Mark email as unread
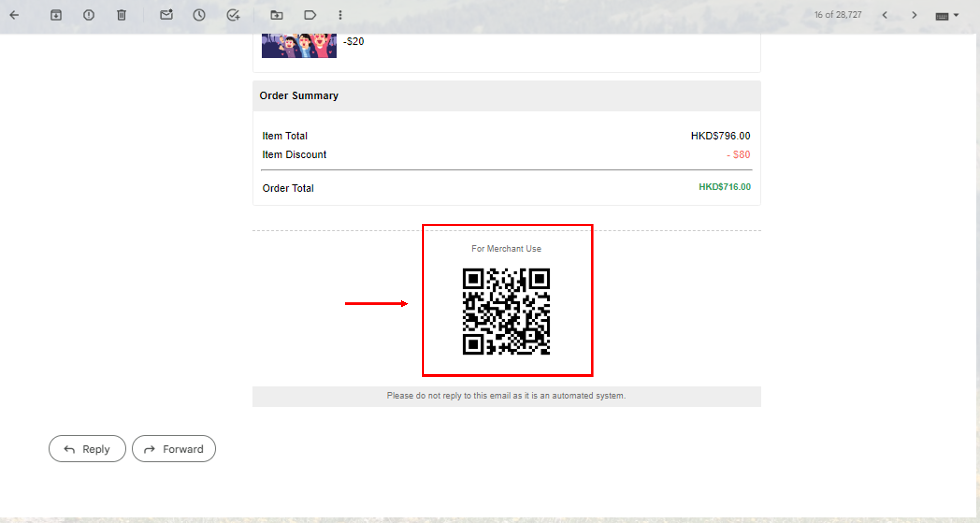Image resolution: width=980 pixels, height=523 pixels. [x=166, y=15]
